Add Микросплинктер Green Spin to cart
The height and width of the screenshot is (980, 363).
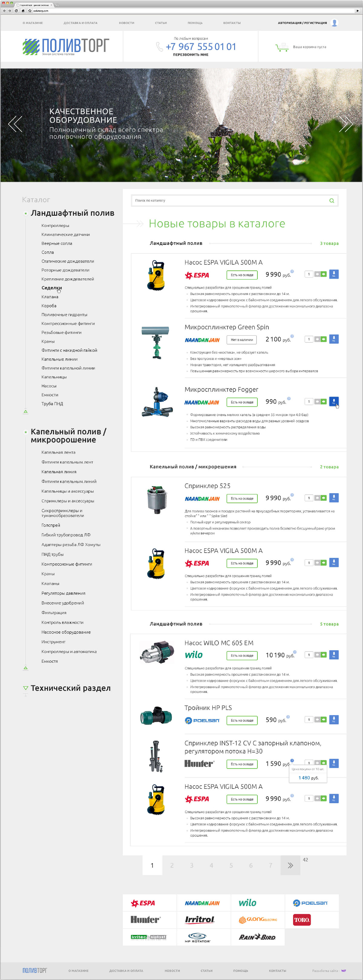(334, 338)
